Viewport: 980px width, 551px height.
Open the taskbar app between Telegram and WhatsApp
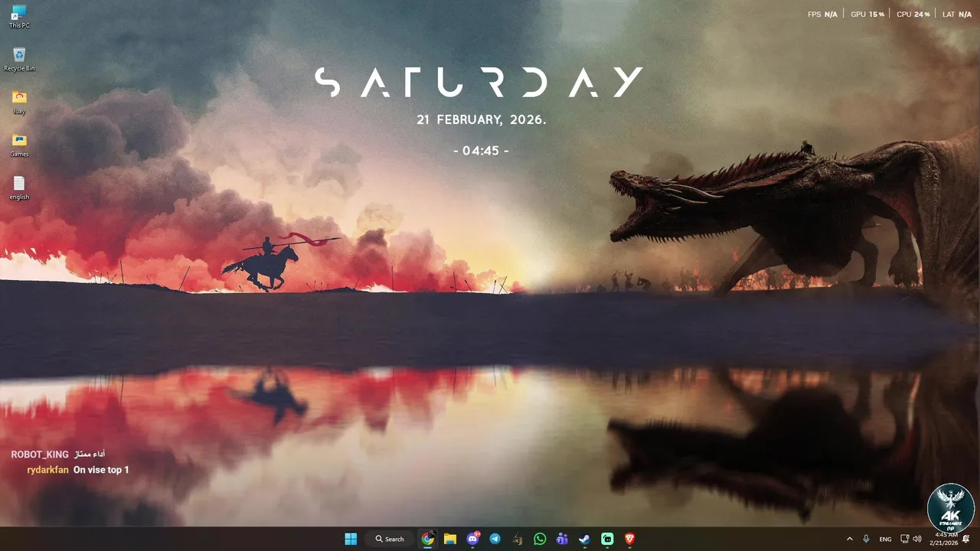[x=518, y=539]
